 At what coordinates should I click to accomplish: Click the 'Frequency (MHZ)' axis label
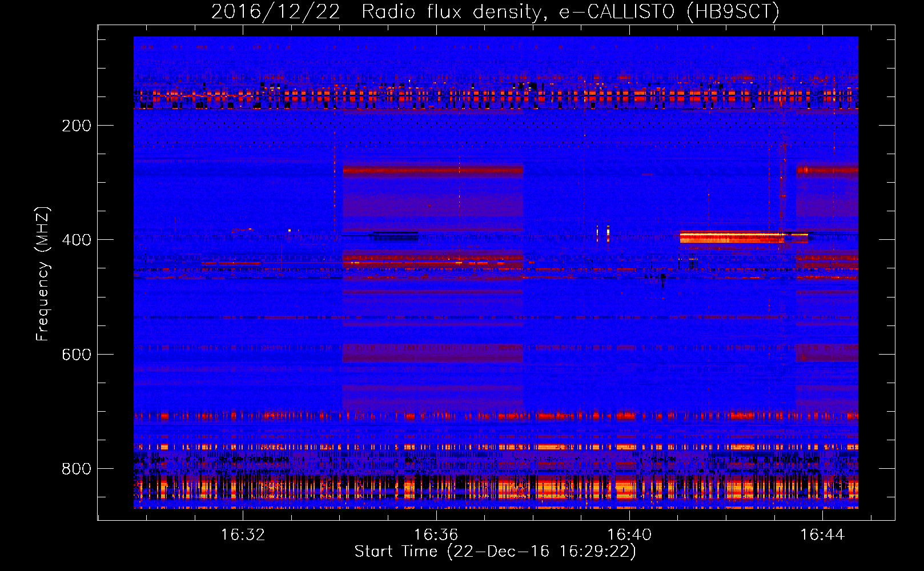point(43,274)
